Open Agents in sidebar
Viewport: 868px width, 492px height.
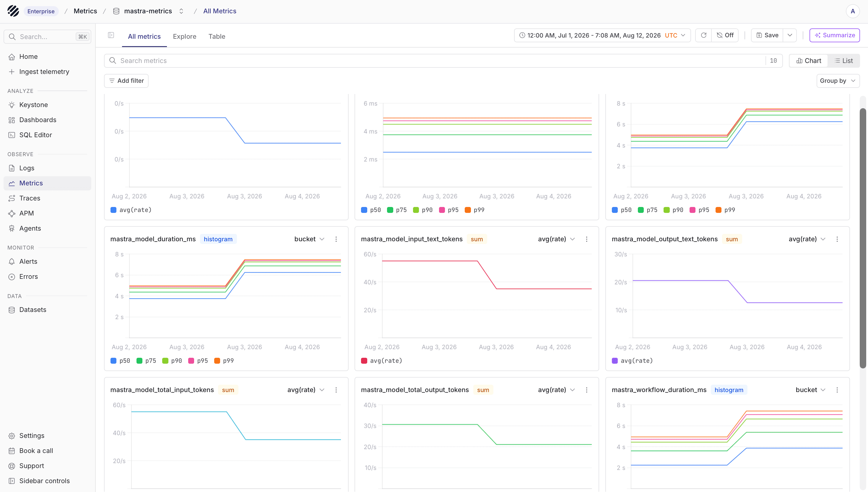(48, 229)
